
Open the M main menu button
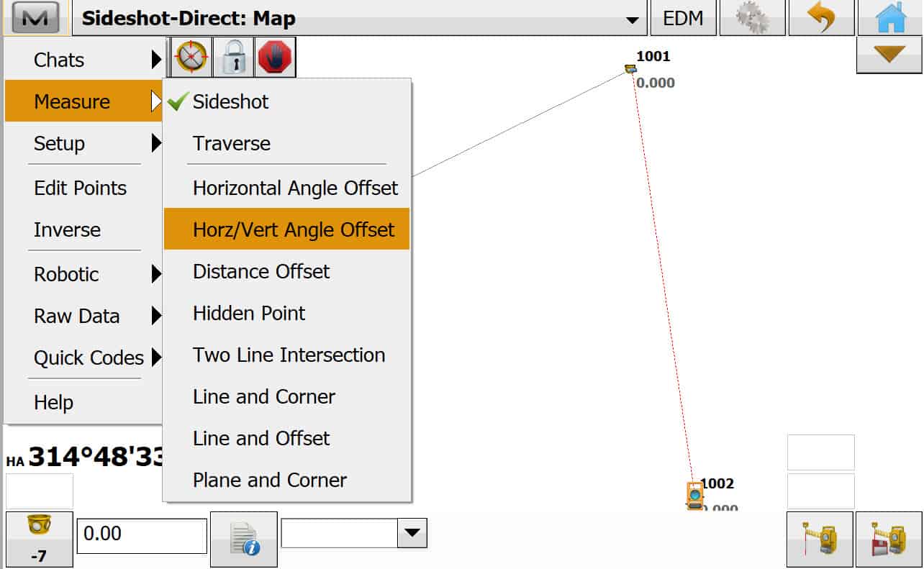[x=36, y=18]
